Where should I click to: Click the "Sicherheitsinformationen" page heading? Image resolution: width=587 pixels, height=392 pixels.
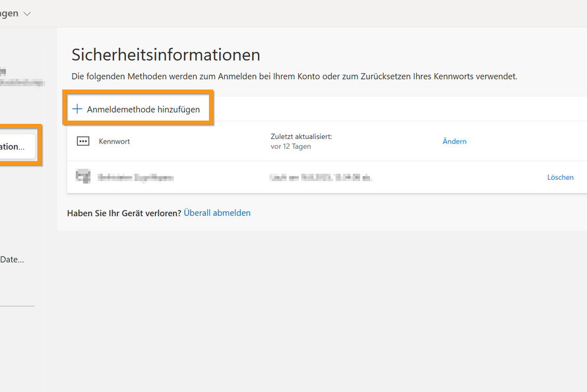tap(163, 55)
